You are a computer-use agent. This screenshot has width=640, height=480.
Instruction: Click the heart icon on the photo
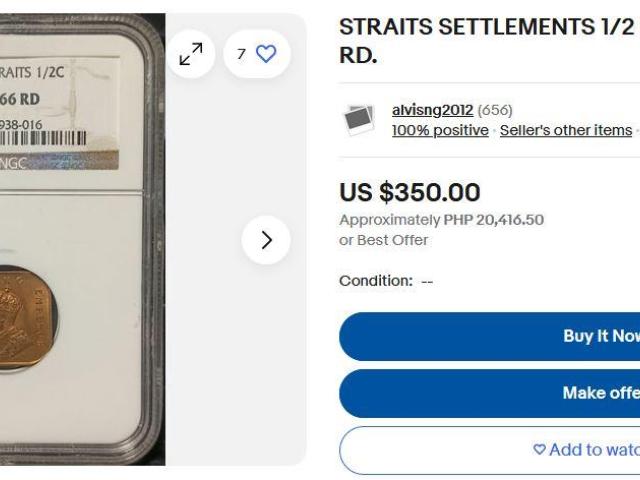[x=266, y=54]
